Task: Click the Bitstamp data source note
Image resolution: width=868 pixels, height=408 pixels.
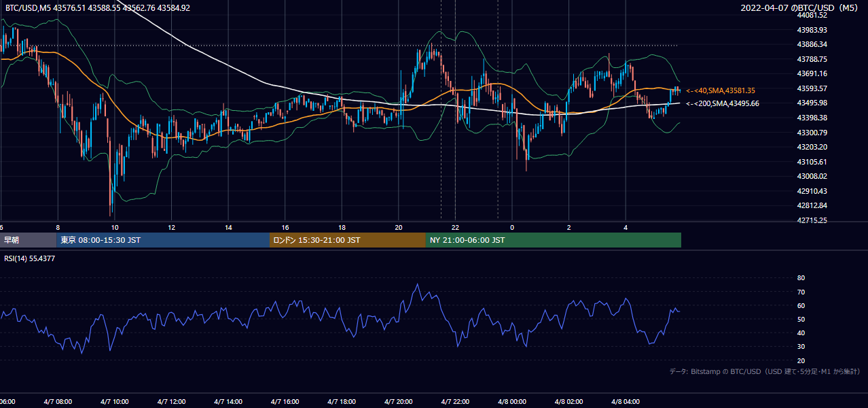Action: 765,371
